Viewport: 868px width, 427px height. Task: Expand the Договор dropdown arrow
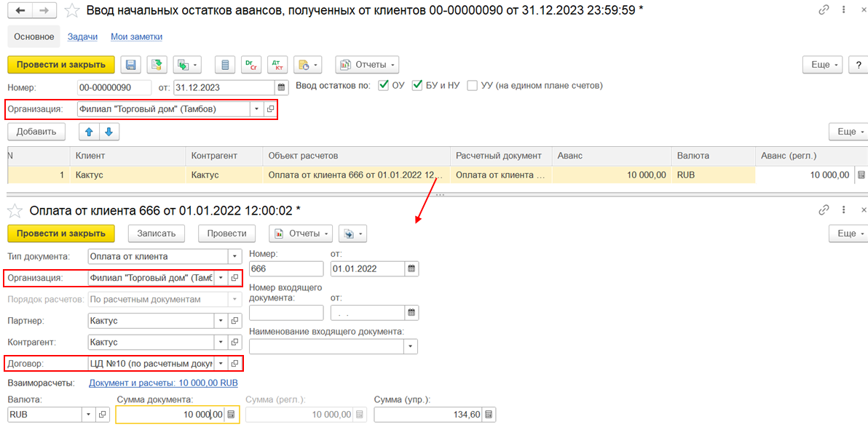coord(221,364)
